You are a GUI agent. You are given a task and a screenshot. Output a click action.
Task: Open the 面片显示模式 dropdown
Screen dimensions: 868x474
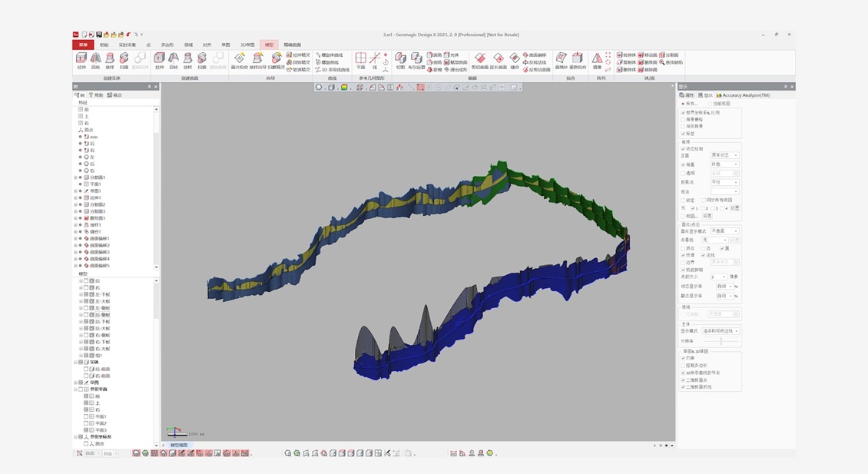[x=724, y=231]
